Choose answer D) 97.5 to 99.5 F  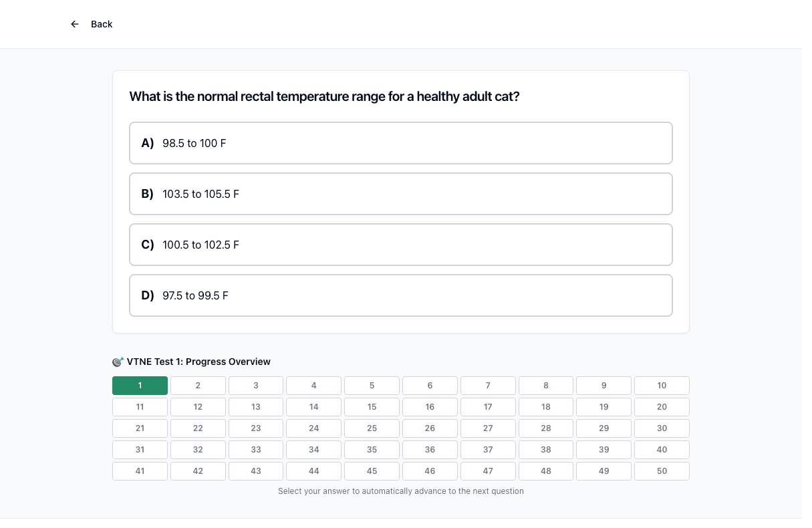[x=401, y=295]
